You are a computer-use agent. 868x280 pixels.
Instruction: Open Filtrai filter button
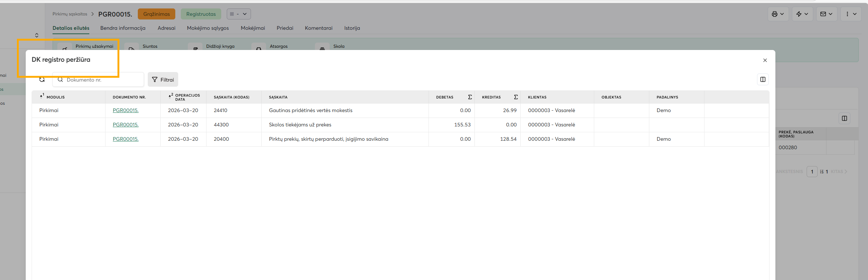coord(163,80)
